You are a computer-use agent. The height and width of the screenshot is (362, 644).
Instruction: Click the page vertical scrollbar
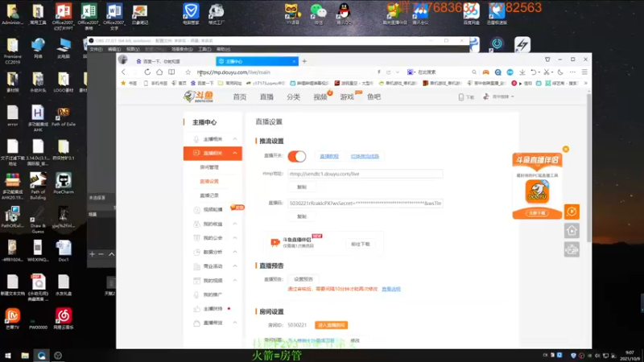pyautogui.click(x=588, y=168)
